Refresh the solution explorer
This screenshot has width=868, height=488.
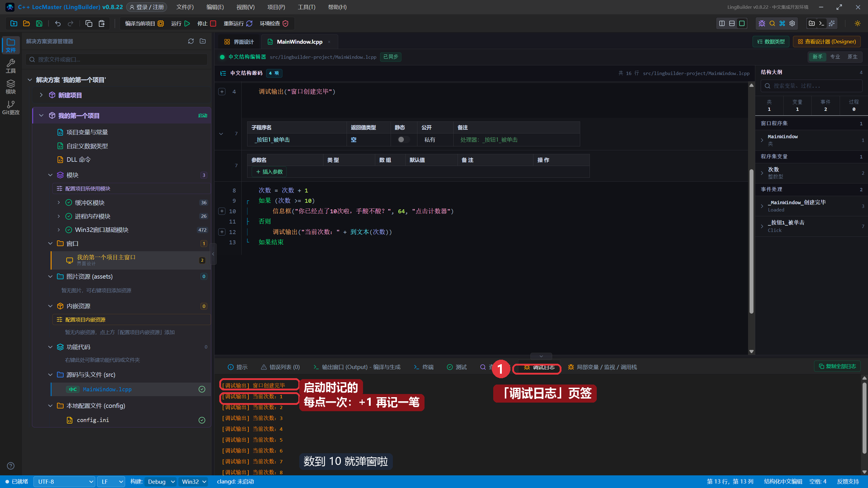tap(191, 41)
